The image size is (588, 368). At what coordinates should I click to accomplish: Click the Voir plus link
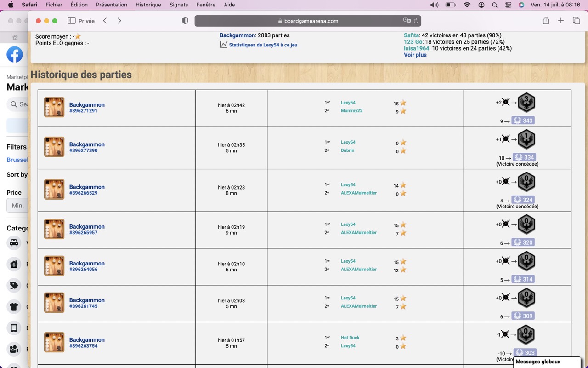tap(415, 55)
